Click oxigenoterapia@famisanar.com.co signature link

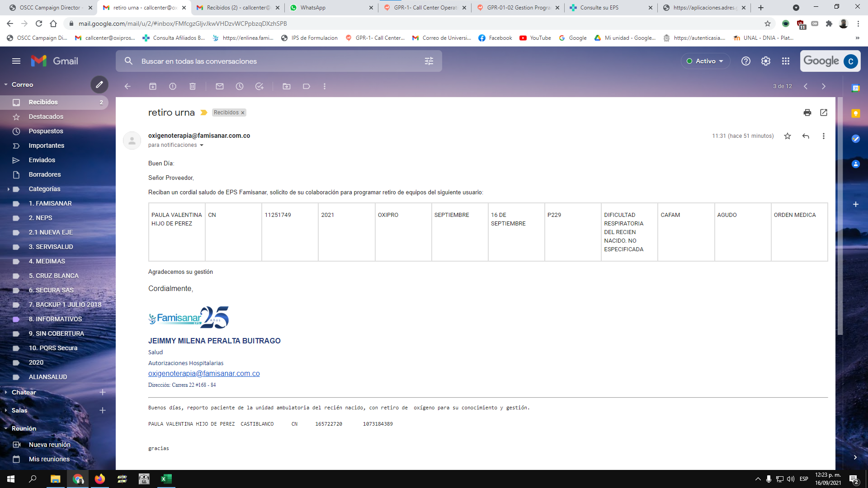click(204, 374)
